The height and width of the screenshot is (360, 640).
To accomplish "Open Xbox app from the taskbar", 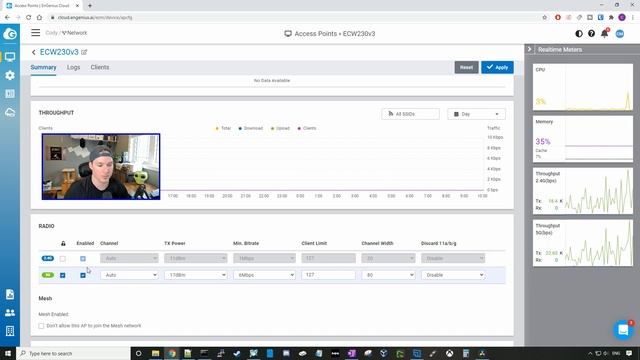I will (x=449, y=353).
